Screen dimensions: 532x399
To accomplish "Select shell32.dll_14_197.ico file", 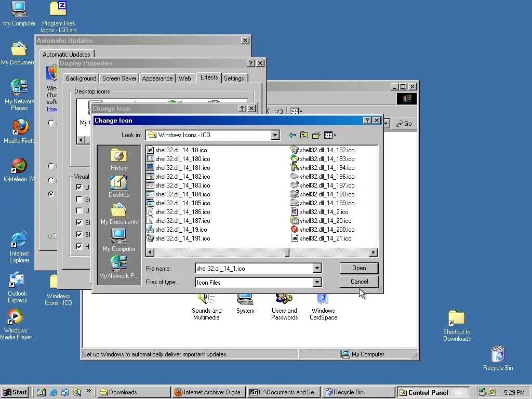I will coord(323,185).
